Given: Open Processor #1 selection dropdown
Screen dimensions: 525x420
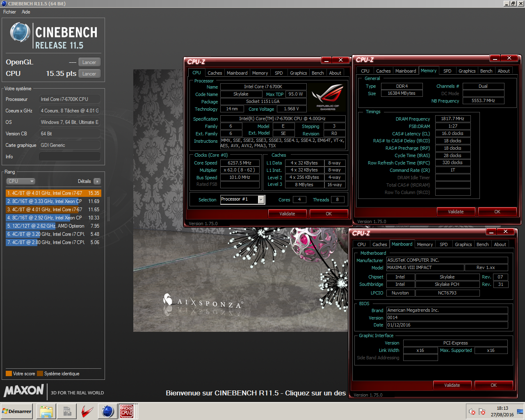Looking at the screenshot, I should tap(261, 199).
